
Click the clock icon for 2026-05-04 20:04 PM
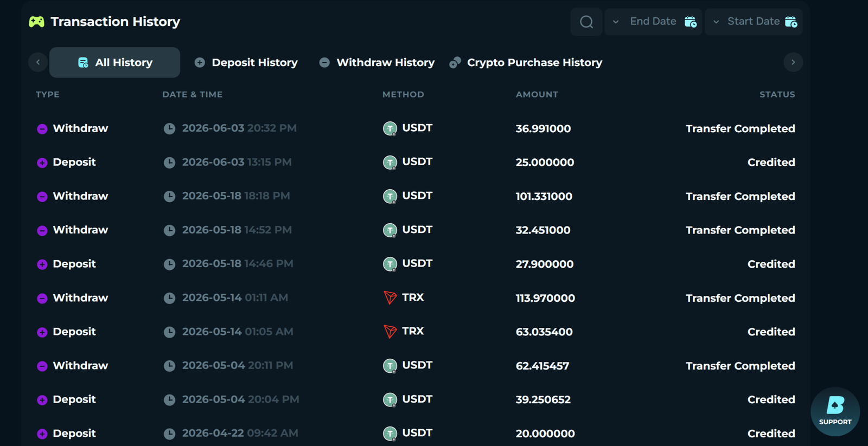pyautogui.click(x=169, y=400)
